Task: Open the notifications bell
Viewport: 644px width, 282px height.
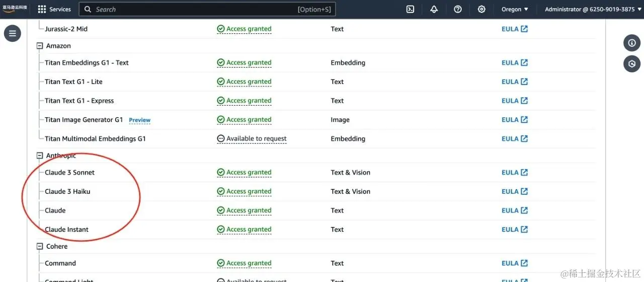Action: [x=434, y=9]
